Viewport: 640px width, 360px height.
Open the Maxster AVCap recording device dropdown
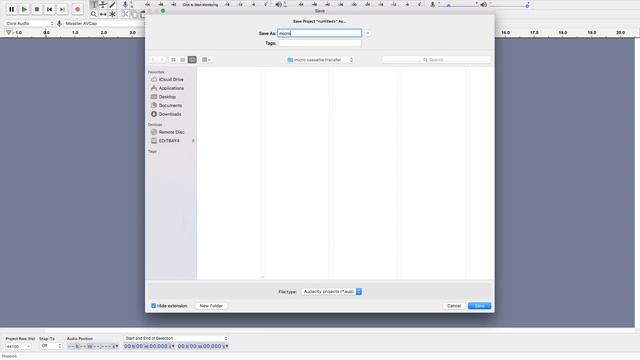coord(104,23)
